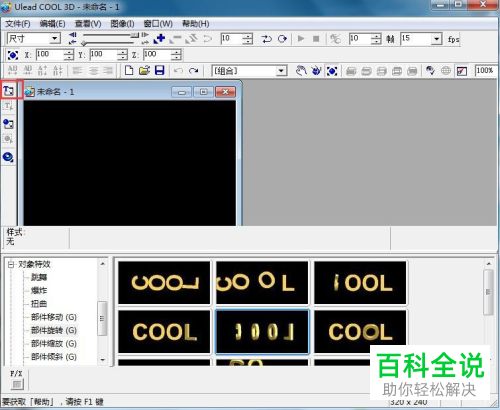Select the grayed Edit Graphic tool
Viewport: 500px width, 410px height.
point(9,139)
